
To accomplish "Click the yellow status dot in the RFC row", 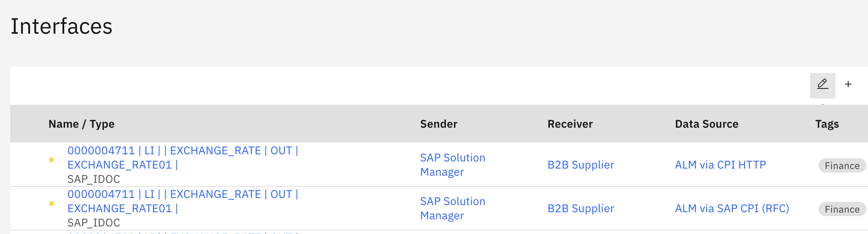I will 52,203.
